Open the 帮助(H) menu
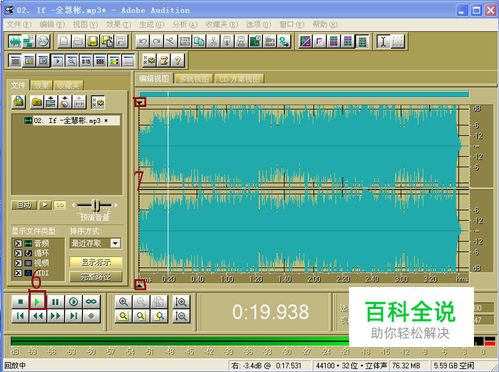Screen dimensions: 499x372 coord(325,24)
